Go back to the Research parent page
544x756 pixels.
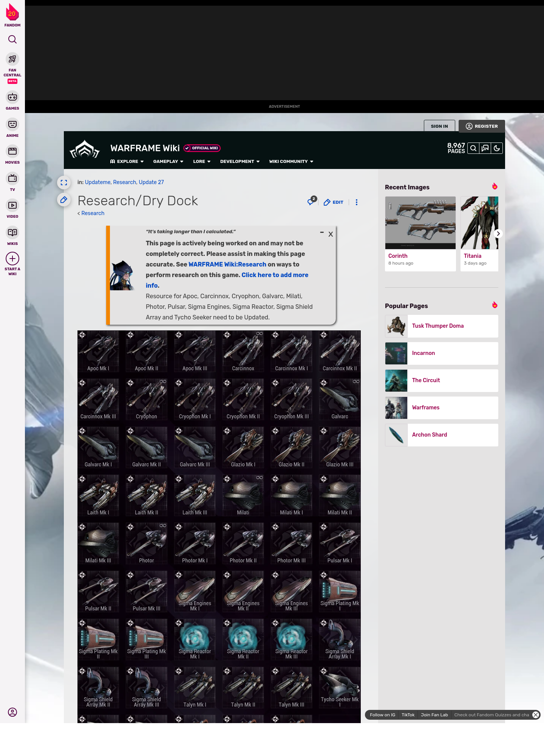click(93, 213)
